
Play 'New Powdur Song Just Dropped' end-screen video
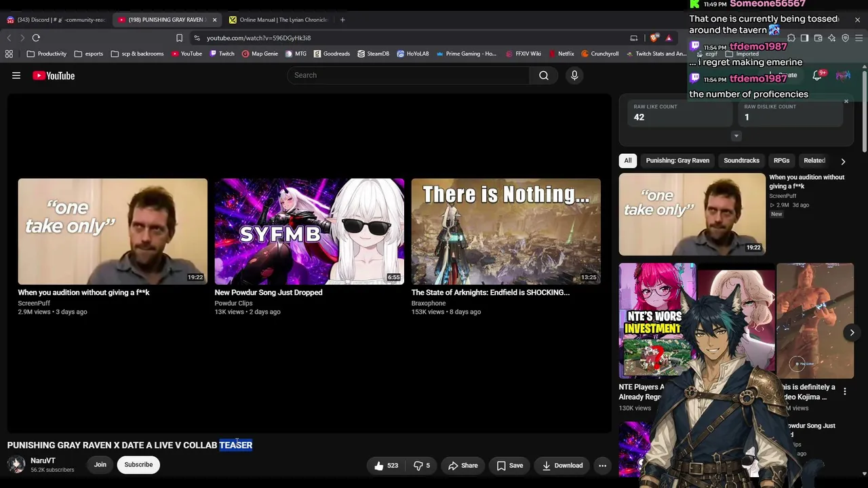(x=309, y=231)
